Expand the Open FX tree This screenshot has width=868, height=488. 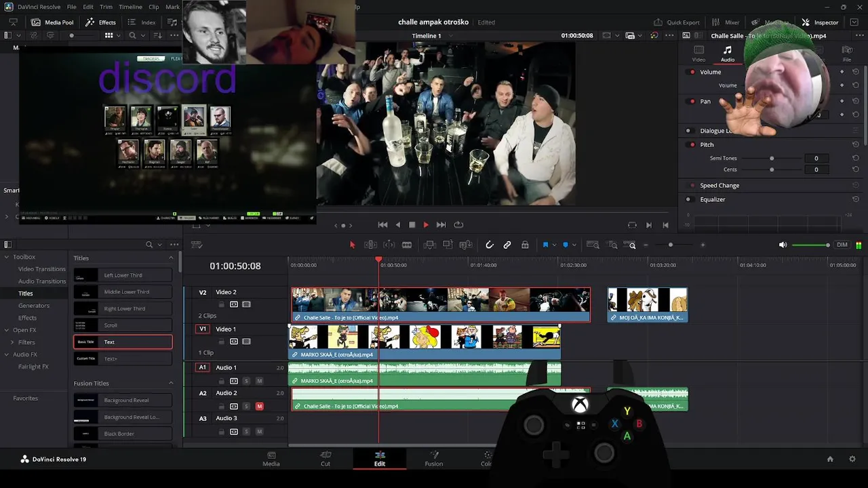[7, 330]
